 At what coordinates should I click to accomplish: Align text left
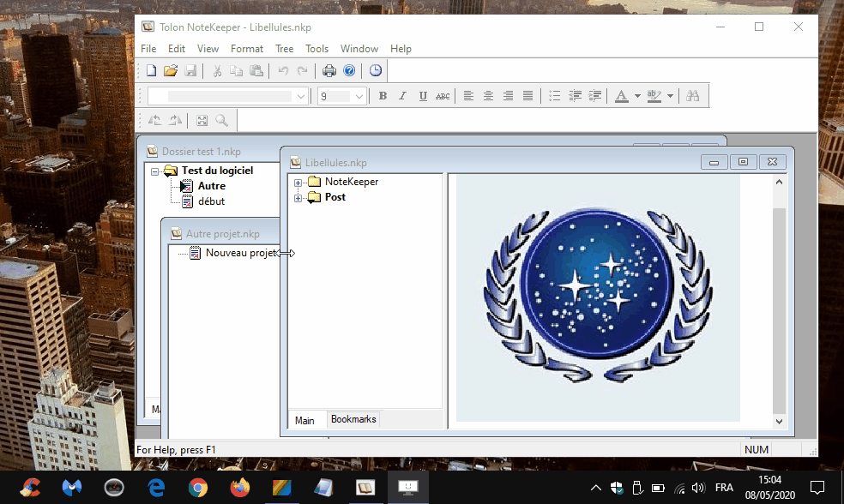point(468,96)
